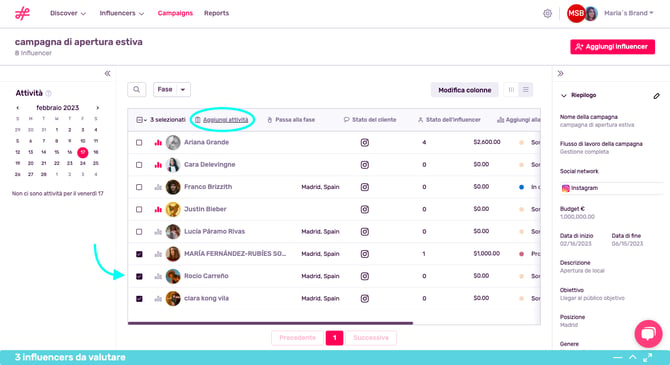
Task: Click the $1,000.00 cost cell
Action: pyautogui.click(x=487, y=254)
